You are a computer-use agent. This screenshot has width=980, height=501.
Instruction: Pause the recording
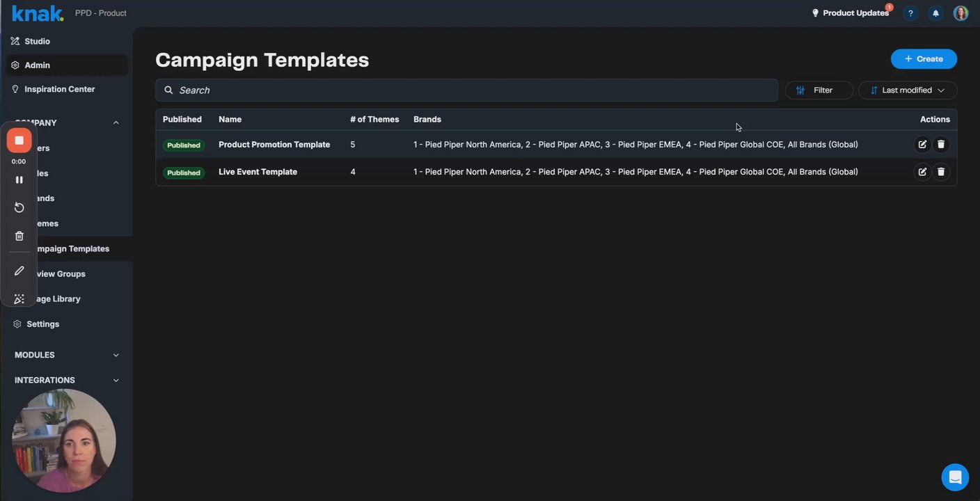point(19,180)
